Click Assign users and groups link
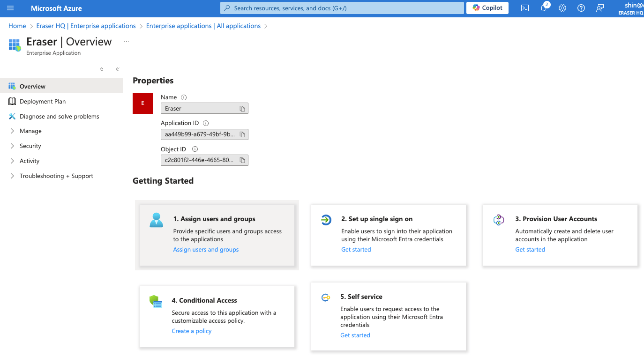This screenshot has height=357, width=644. point(206,250)
